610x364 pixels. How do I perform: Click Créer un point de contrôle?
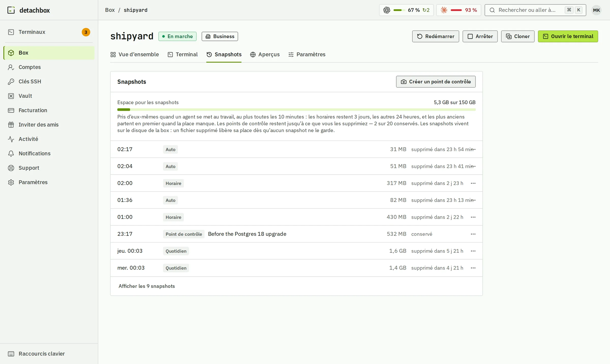[x=436, y=82]
